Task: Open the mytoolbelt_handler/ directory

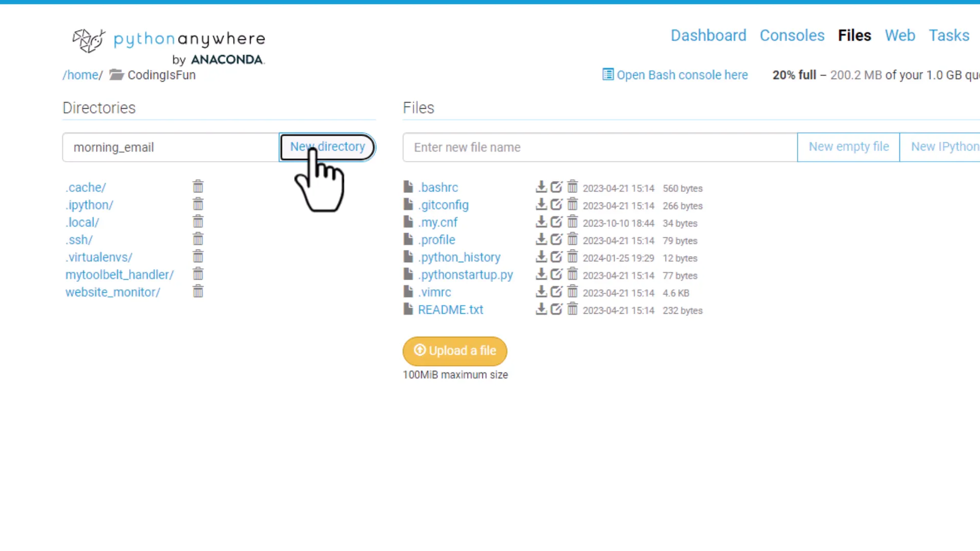Action: [x=119, y=274]
